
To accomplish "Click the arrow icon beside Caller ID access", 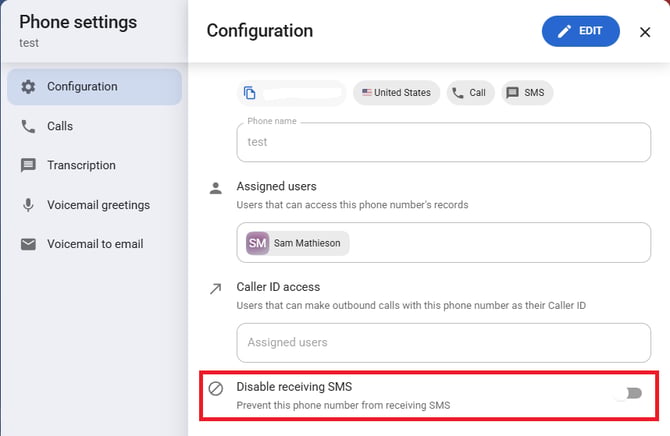I will pyautogui.click(x=216, y=289).
